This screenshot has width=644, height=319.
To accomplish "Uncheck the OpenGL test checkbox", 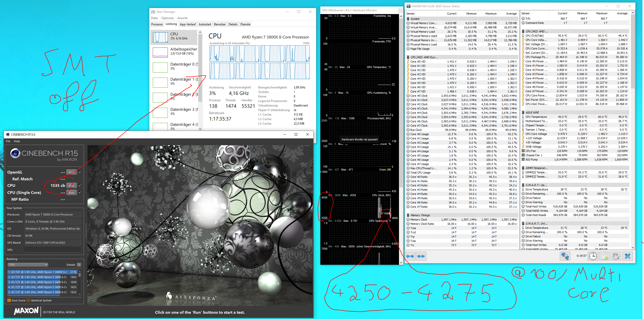I will click(x=80, y=172).
